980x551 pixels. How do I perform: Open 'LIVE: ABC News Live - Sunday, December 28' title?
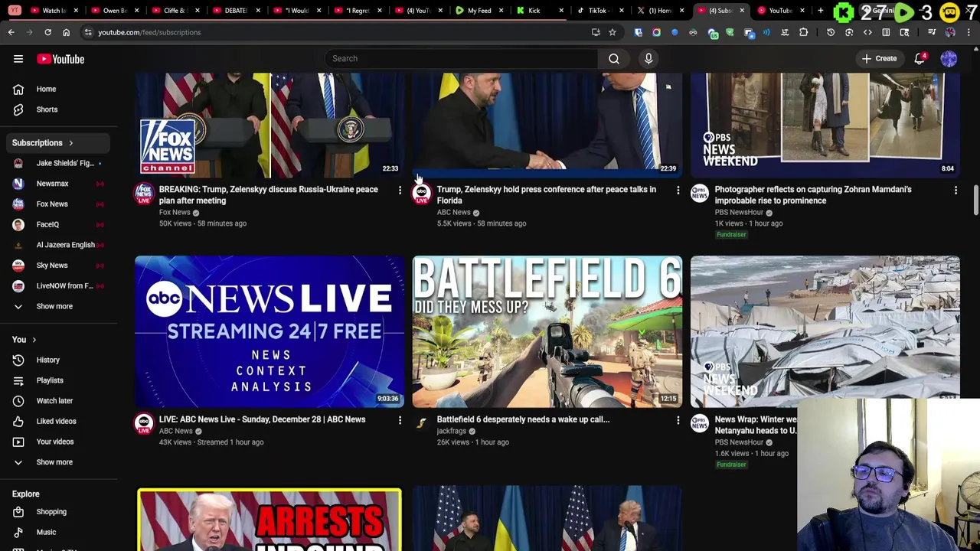tap(262, 419)
